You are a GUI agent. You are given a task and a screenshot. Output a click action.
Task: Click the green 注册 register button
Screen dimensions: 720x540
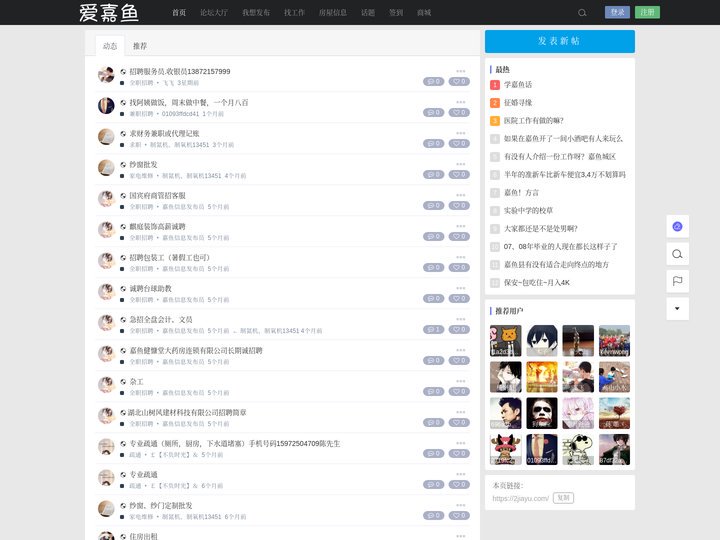pos(647,12)
